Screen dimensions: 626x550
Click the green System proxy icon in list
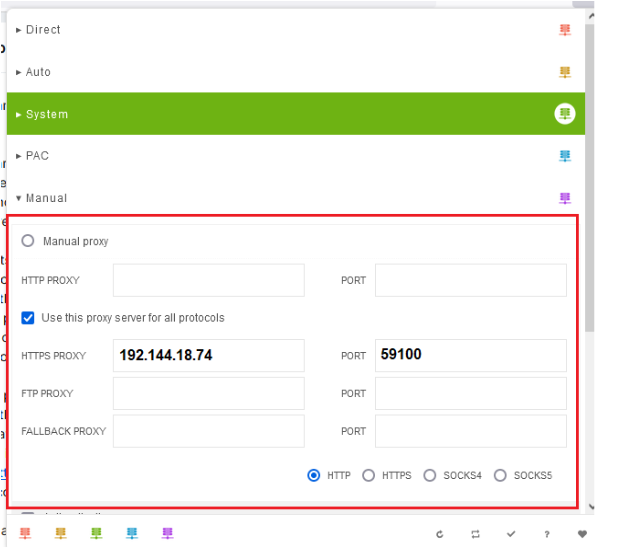[x=565, y=114]
